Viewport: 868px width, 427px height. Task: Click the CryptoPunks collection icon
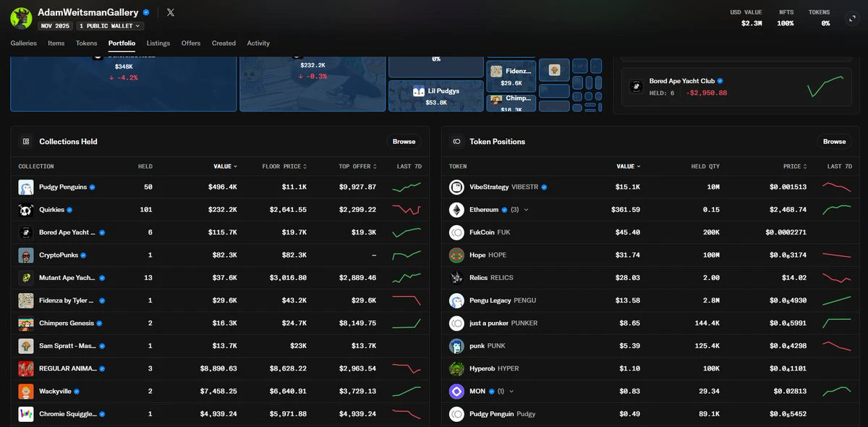[26, 255]
